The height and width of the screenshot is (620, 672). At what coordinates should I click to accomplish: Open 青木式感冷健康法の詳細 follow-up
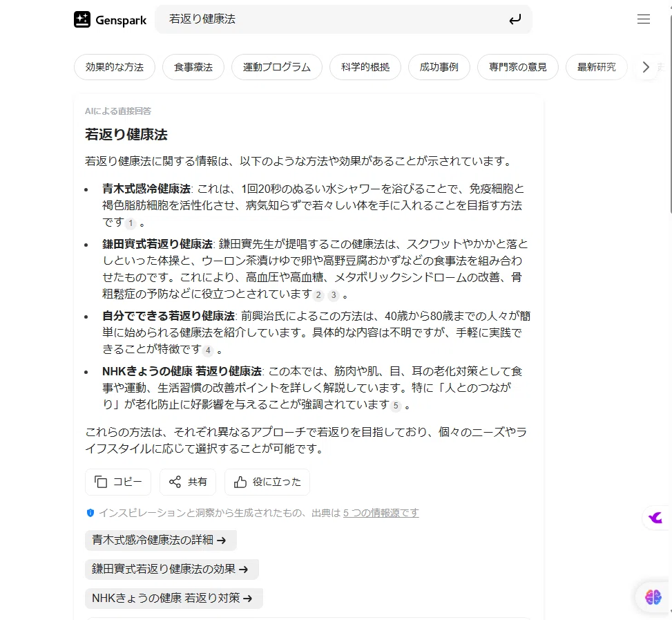tap(161, 541)
